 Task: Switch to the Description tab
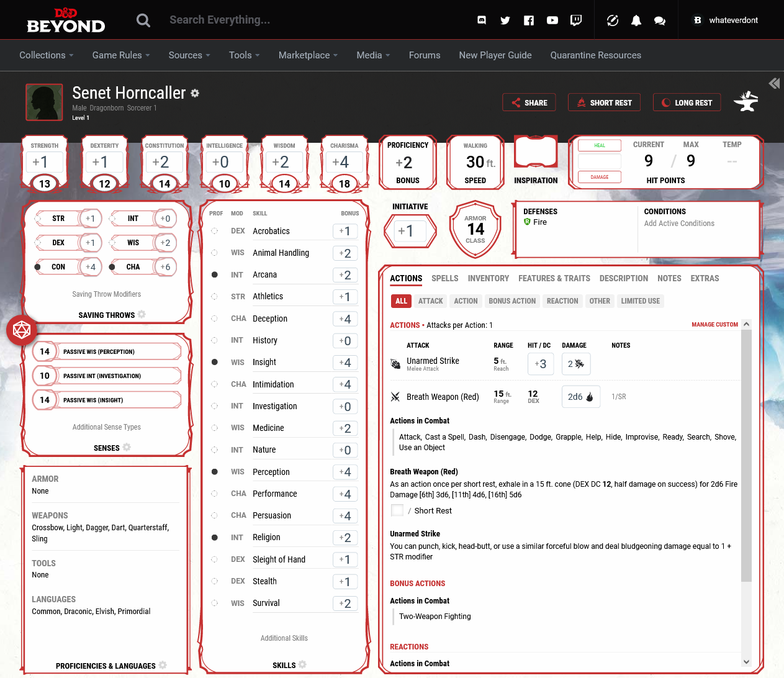pyautogui.click(x=624, y=279)
